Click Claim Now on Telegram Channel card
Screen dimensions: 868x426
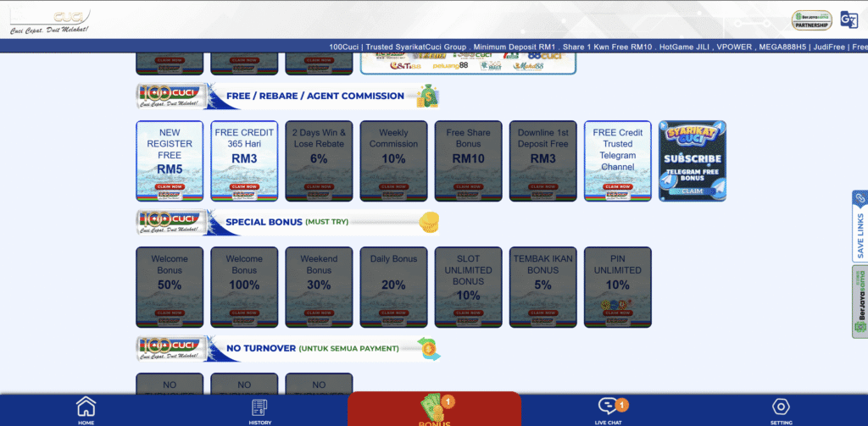pyautogui.click(x=618, y=187)
